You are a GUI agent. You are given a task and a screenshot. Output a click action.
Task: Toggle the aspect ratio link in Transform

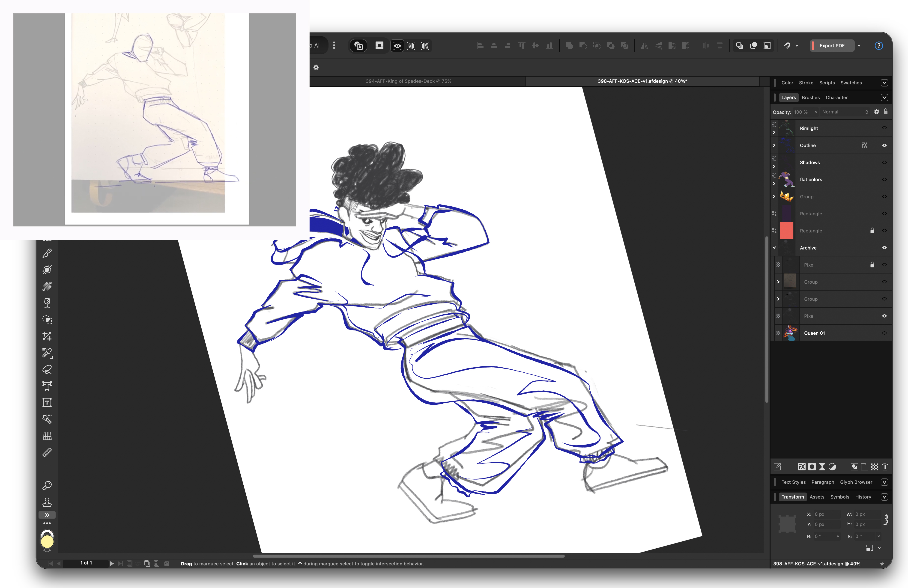pyautogui.click(x=885, y=519)
